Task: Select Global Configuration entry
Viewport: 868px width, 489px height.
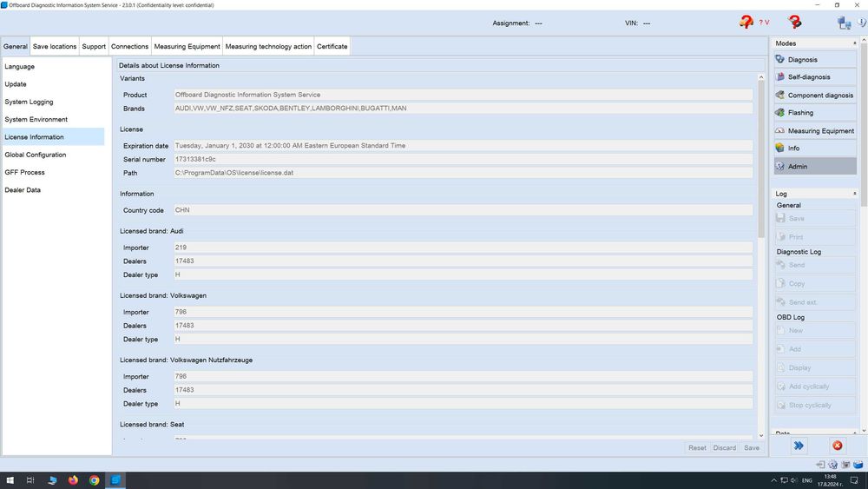Action: [x=53, y=155]
